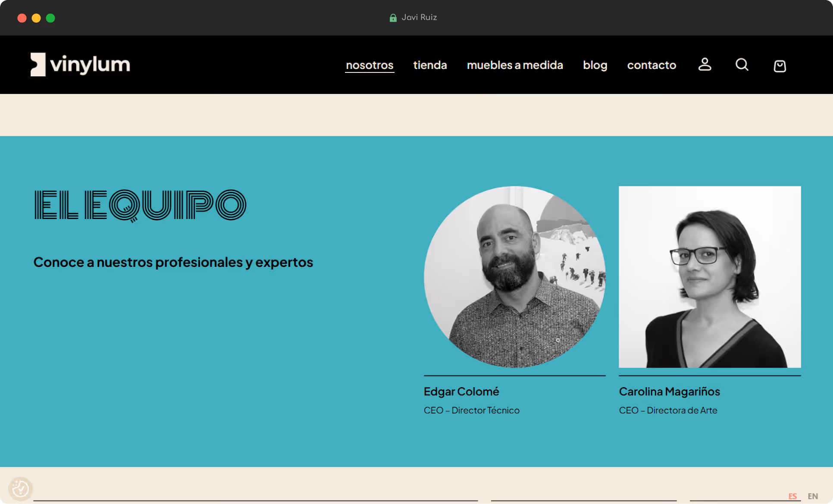Click Carolina Magariños' square portrait
Screen dimensions: 833x504
tap(710, 277)
